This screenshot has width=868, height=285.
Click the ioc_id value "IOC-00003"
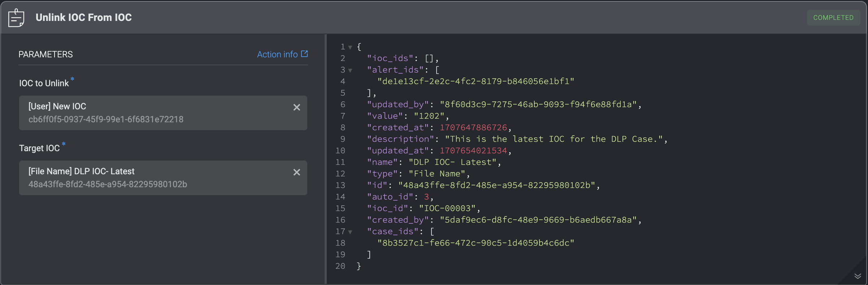[x=447, y=208]
